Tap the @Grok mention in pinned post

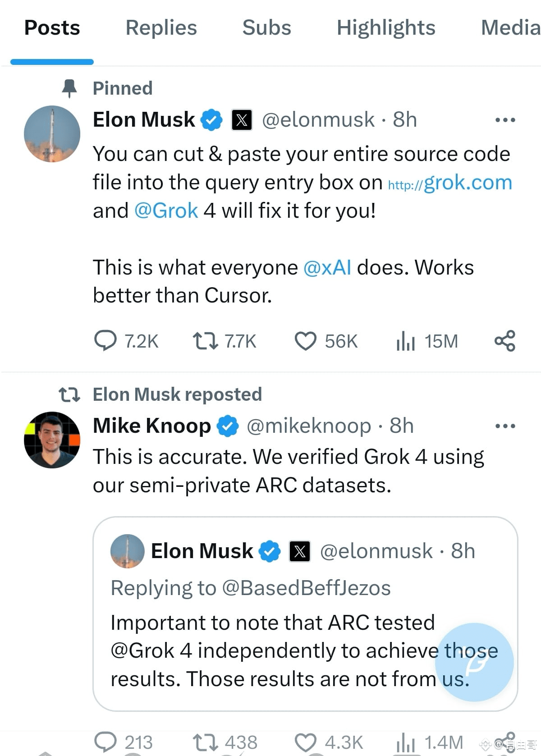click(166, 211)
